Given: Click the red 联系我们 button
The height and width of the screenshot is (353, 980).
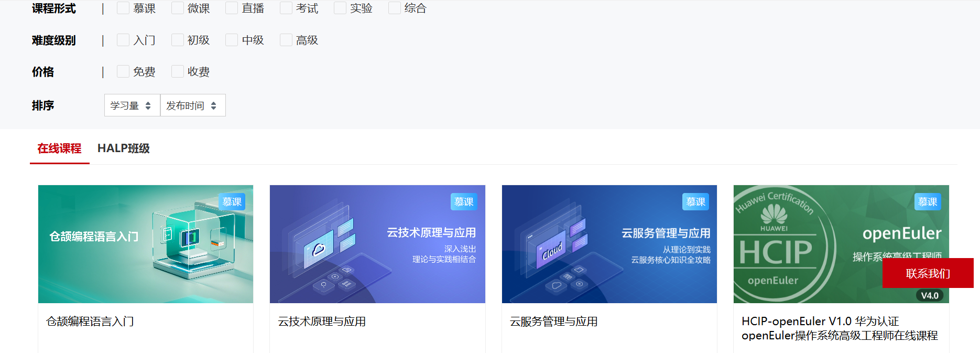Looking at the screenshot, I should [x=928, y=273].
